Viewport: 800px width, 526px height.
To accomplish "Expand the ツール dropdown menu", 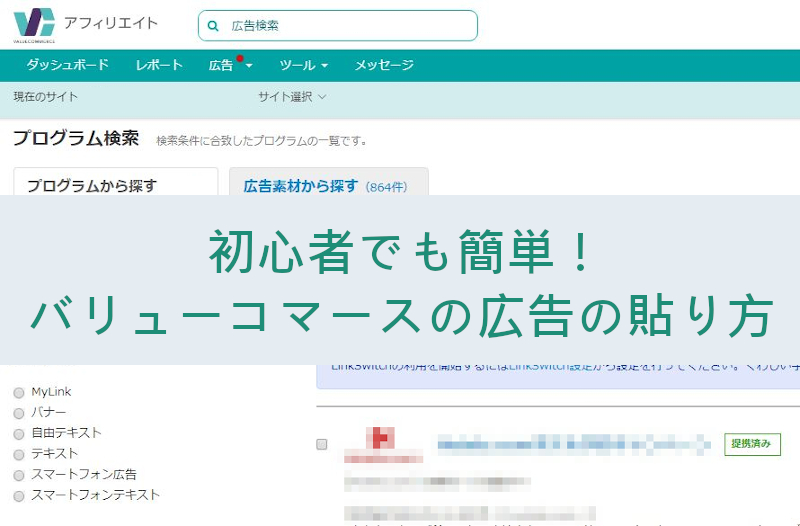I will point(304,65).
